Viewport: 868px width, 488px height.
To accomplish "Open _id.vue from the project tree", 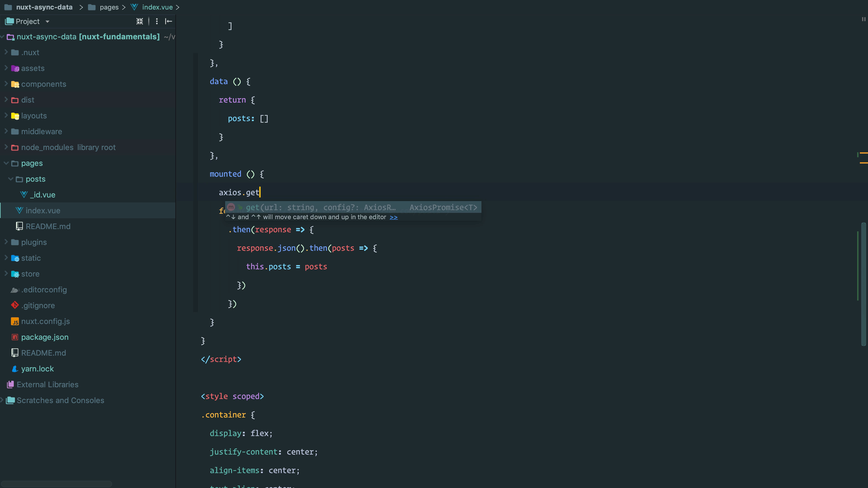I will pos(42,195).
